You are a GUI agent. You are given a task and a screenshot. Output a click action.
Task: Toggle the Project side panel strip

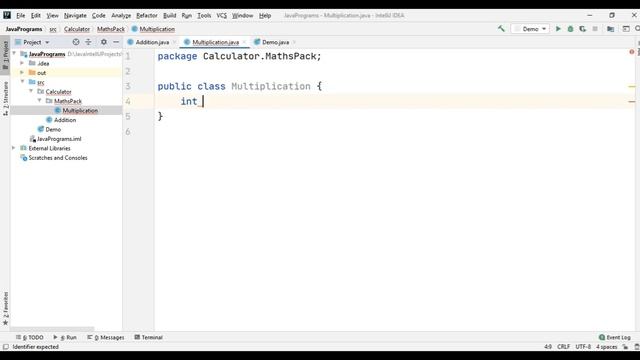click(x=5, y=55)
